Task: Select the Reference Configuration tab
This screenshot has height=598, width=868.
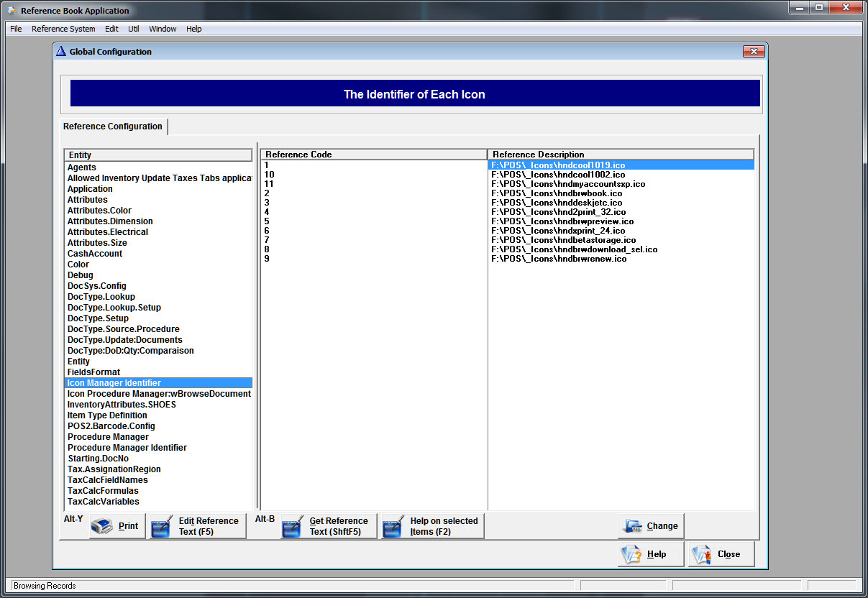Action: pyautogui.click(x=113, y=126)
